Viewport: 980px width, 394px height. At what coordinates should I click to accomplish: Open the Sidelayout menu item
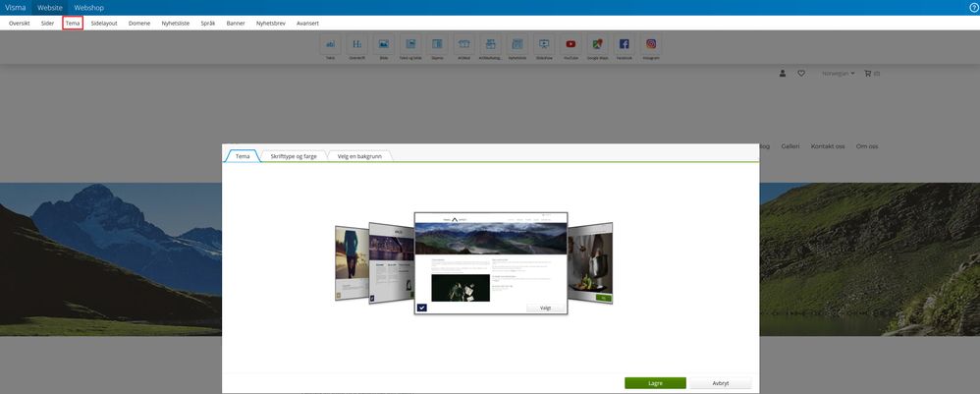104,24
